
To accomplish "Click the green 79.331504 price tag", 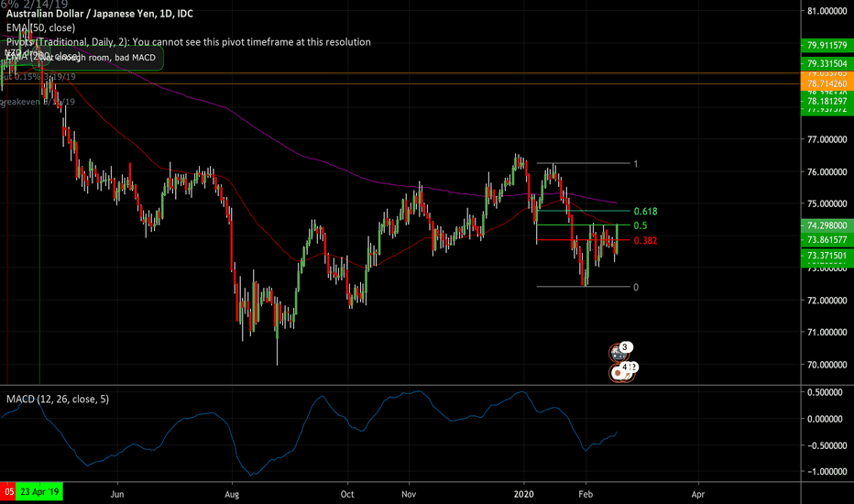I will 827,64.
